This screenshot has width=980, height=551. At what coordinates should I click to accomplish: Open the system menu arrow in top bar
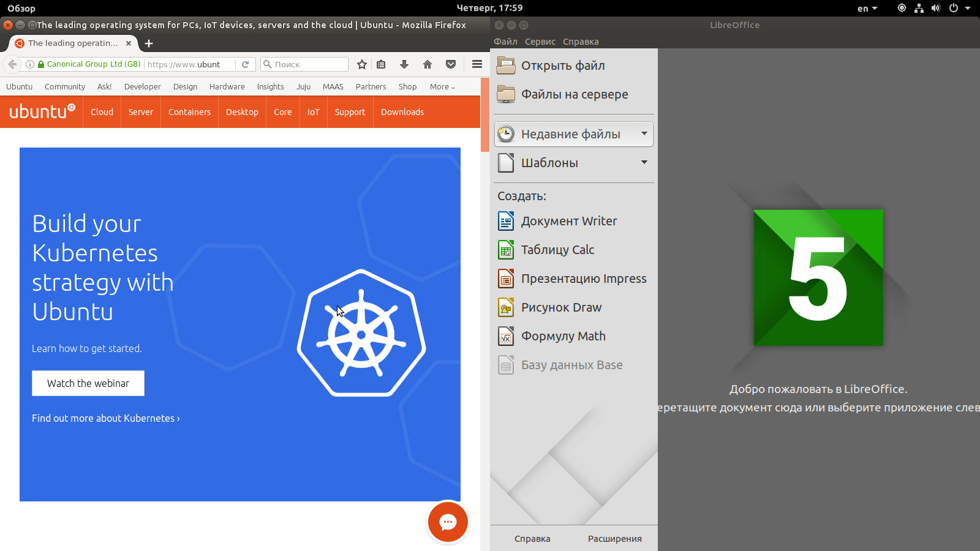(x=968, y=8)
